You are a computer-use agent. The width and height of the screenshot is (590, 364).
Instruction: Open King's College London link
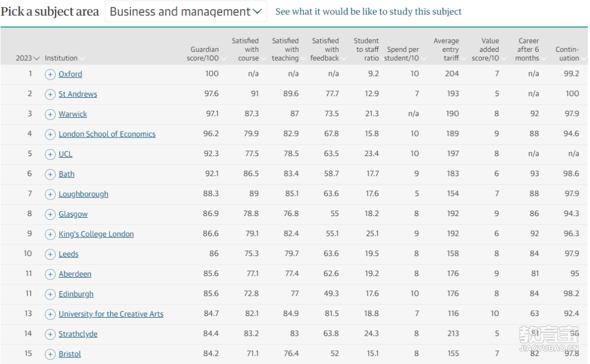pos(96,234)
